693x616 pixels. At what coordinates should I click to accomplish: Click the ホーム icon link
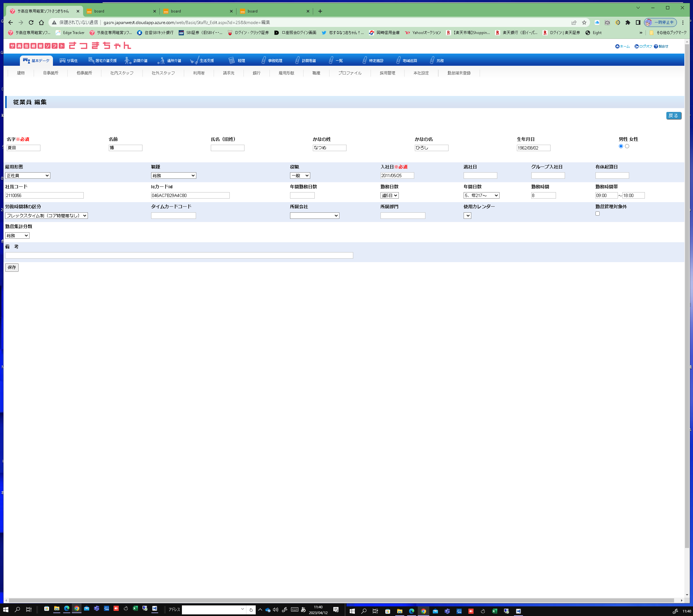617,47
